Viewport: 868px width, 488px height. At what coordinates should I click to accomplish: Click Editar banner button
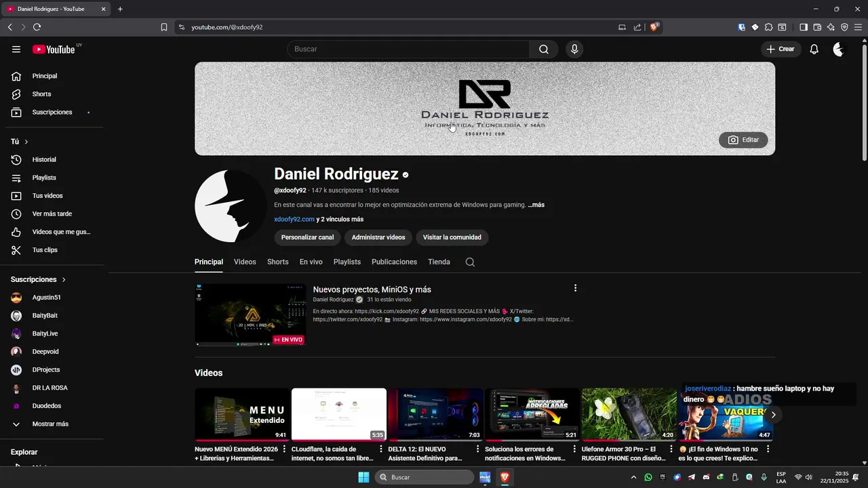(x=743, y=140)
